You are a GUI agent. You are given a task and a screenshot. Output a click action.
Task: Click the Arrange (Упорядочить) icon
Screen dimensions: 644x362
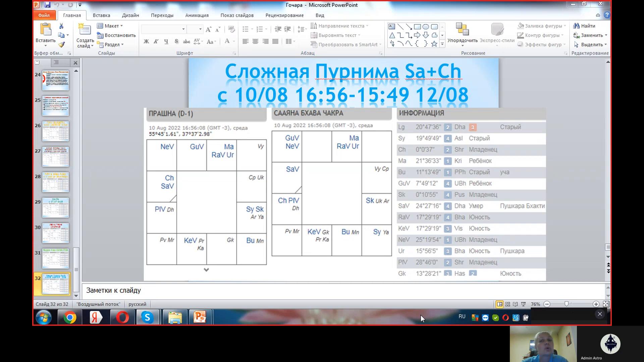point(462,29)
